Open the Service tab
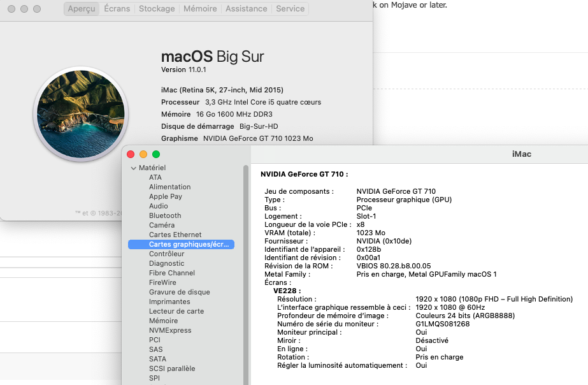 tap(290, 9)
